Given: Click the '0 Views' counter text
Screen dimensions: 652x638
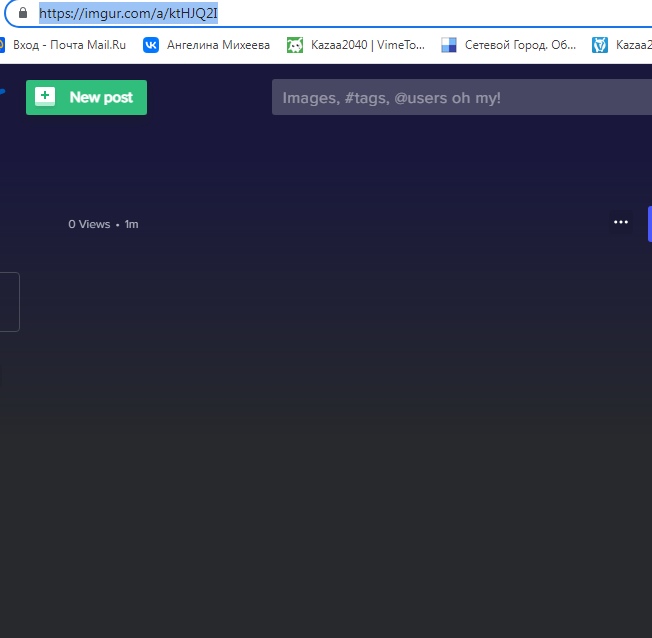Looking at the screenshot, I should point(89,224).
